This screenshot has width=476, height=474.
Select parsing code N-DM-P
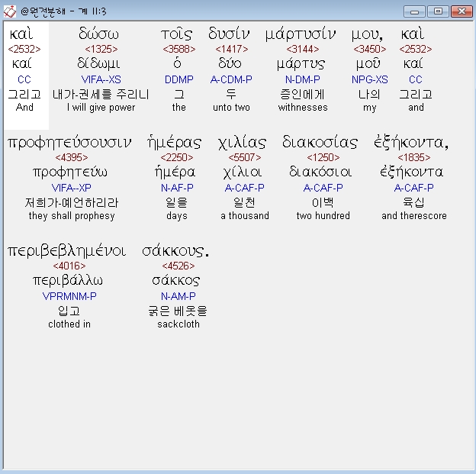(x=303, y=79)
